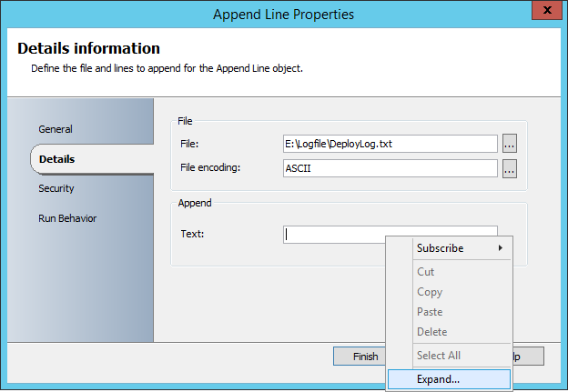Screen dimensions: 568x392
Task: Click the Append Line Properties title bar
Action: (x=282, y=14)
